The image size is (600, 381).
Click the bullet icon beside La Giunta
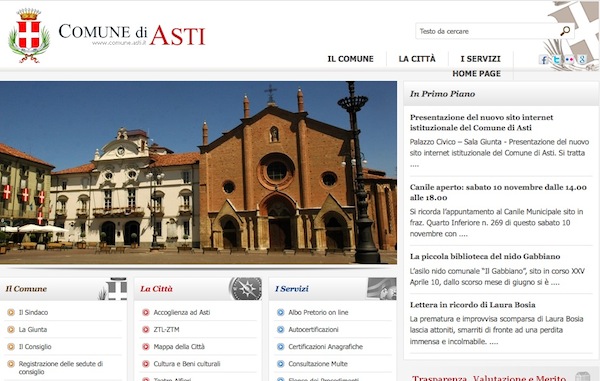coord(11,329)
